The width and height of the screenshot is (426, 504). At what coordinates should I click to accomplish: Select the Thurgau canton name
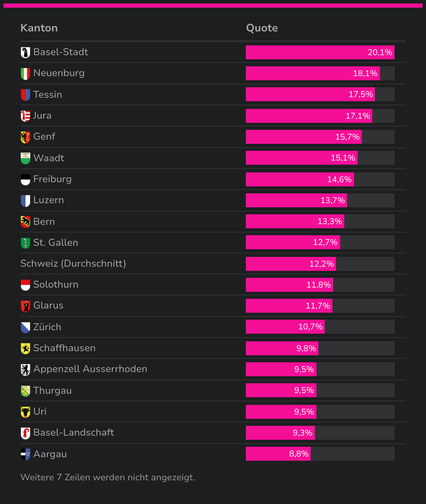pos(53,391)
